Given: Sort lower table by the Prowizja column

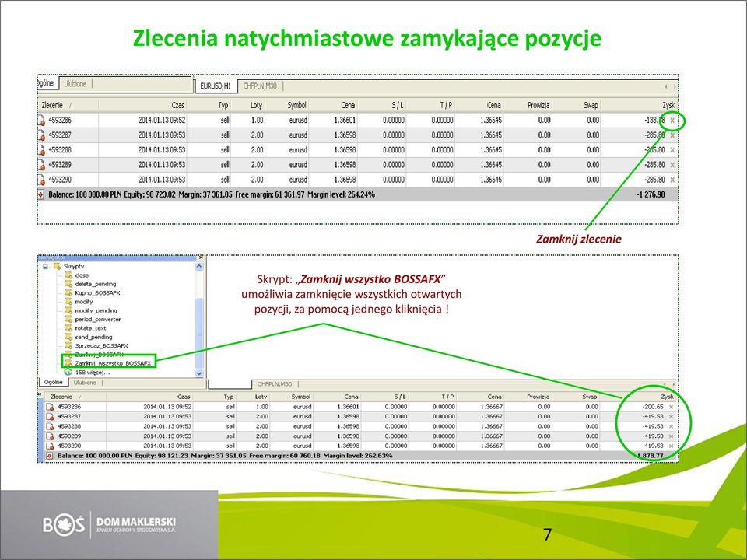Looking at the screenshot, I should coord(529,397).
